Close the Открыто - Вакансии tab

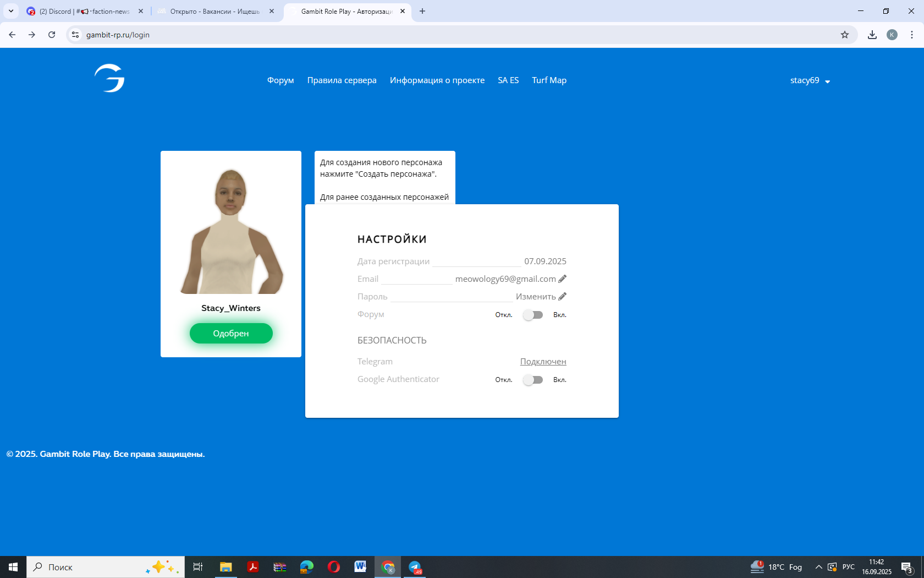[x=272, y=11]
